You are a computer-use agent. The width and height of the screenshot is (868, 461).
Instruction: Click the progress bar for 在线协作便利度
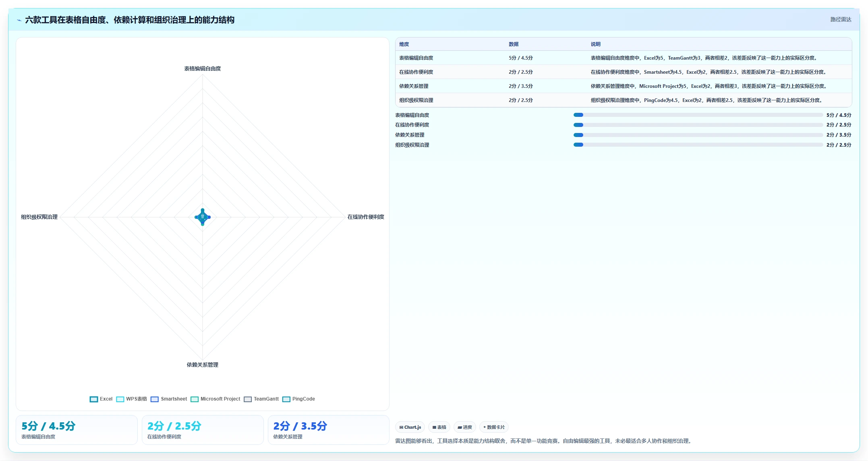(698, 125)
